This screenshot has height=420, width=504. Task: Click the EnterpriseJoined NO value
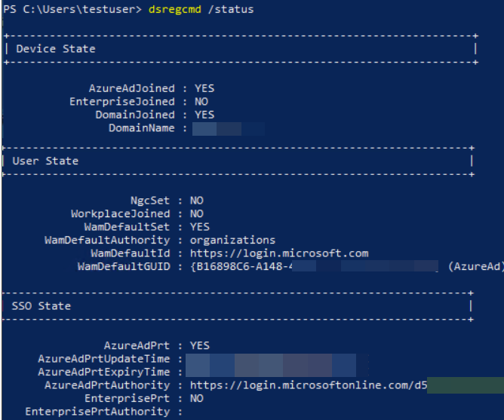[x=201, y=102]
